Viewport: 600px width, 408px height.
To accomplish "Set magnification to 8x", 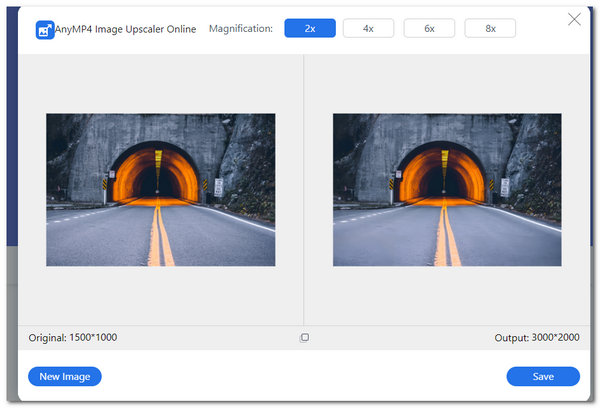I will (x=490, y=28).
